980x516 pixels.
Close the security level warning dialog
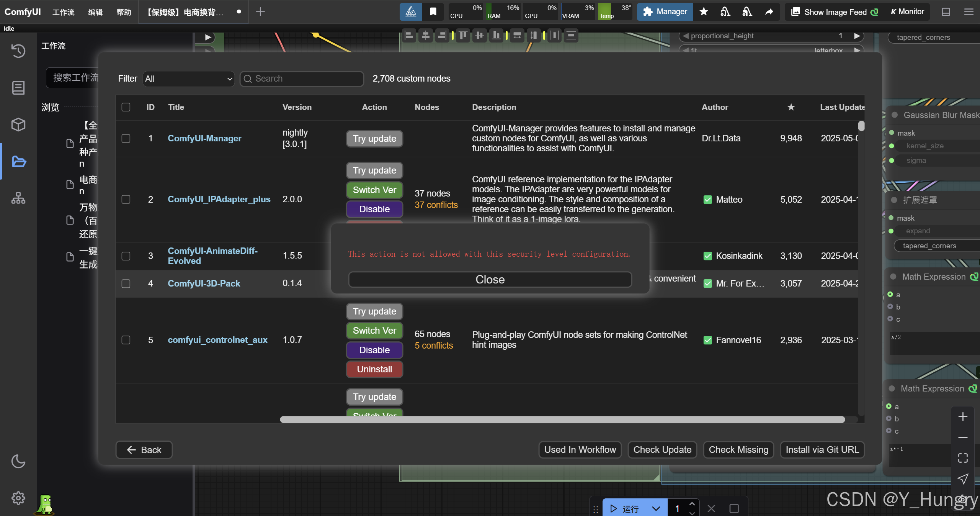tap(490, 280)
